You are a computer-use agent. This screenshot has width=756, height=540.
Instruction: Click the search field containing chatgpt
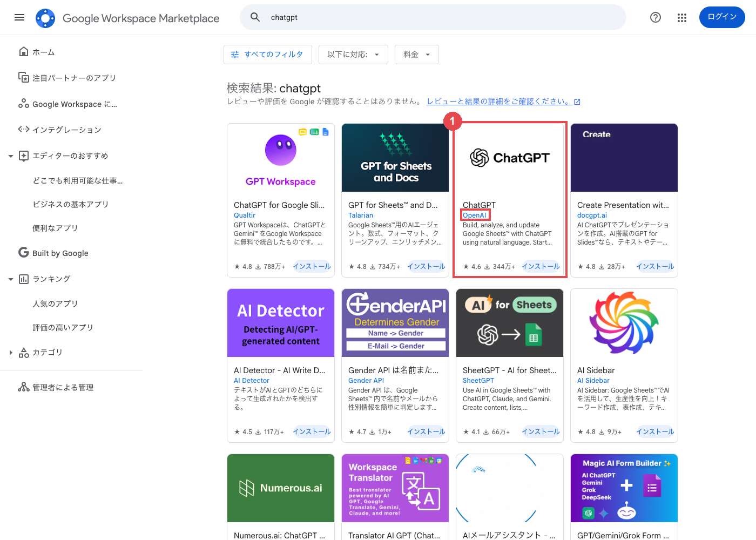click(433, 17)
